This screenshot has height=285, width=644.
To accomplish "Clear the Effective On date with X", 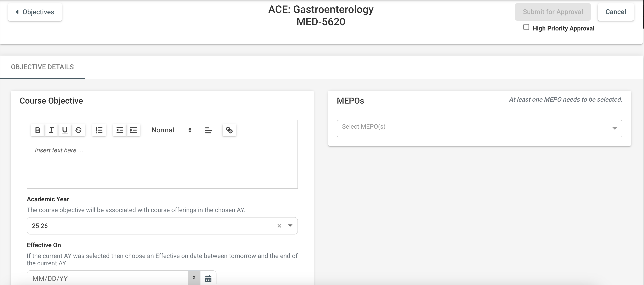I will (194, 277).
